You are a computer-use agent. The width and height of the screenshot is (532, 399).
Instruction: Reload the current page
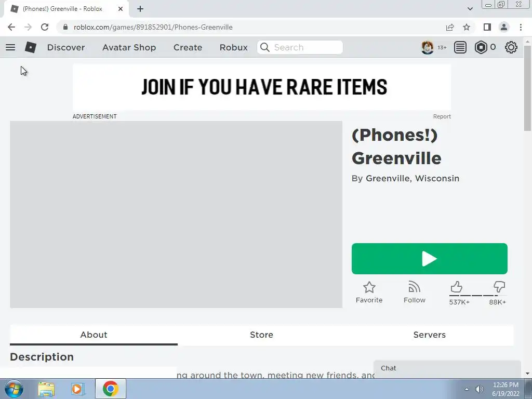click(45, 27)
